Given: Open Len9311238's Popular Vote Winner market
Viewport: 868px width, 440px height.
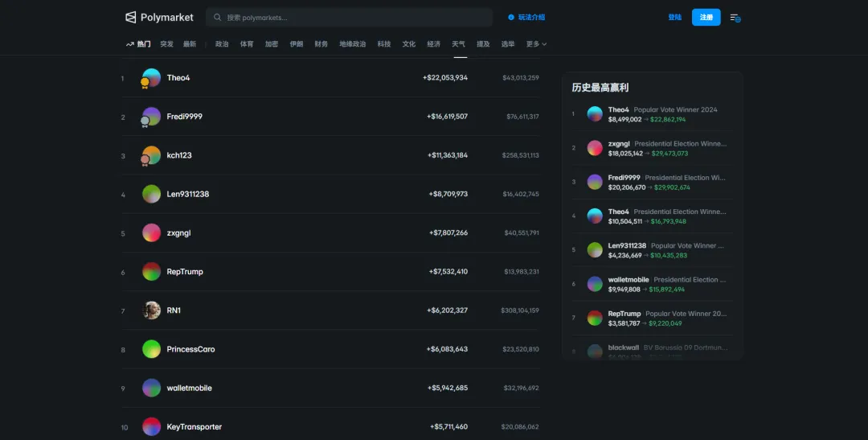Looking at the screenshot, I should tap(687, 245).
